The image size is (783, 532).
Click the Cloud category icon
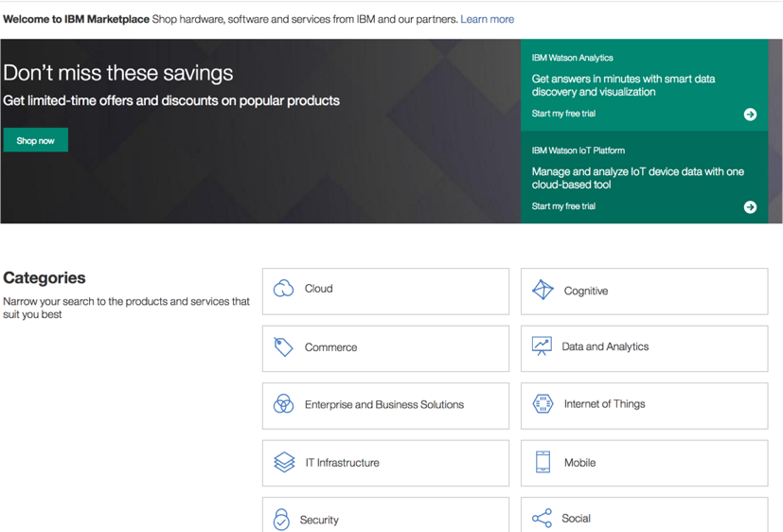[x=284, y=289]
